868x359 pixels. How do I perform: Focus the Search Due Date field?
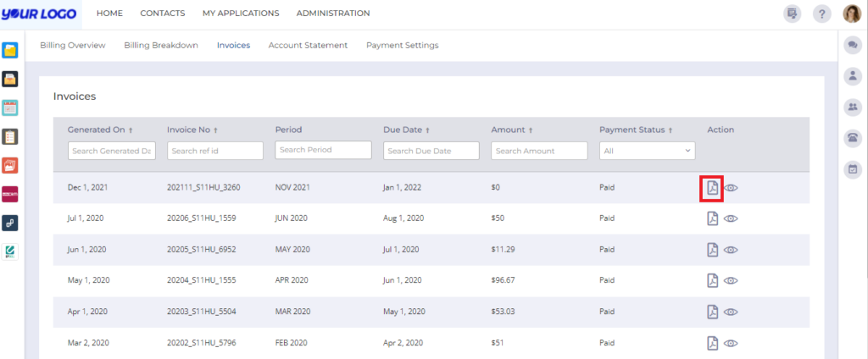(431, 151)
